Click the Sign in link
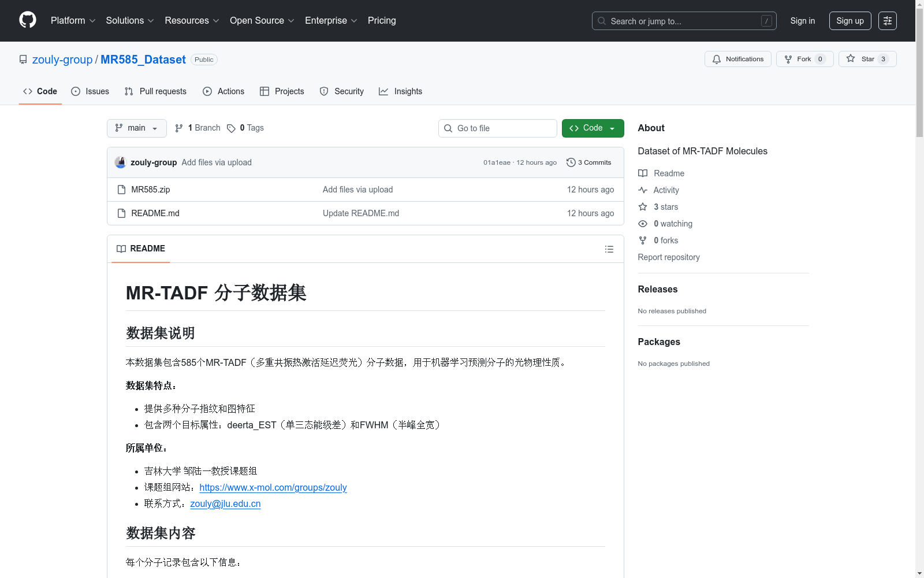 pyautogui.click(x=802, y=21)
